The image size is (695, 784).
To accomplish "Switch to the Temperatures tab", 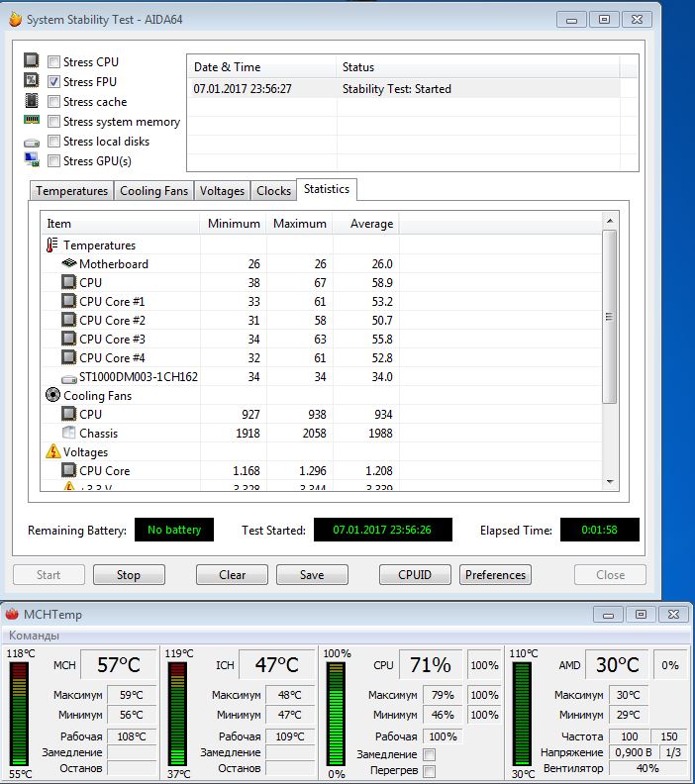I will pyautogui.click(x=71, y=191).
